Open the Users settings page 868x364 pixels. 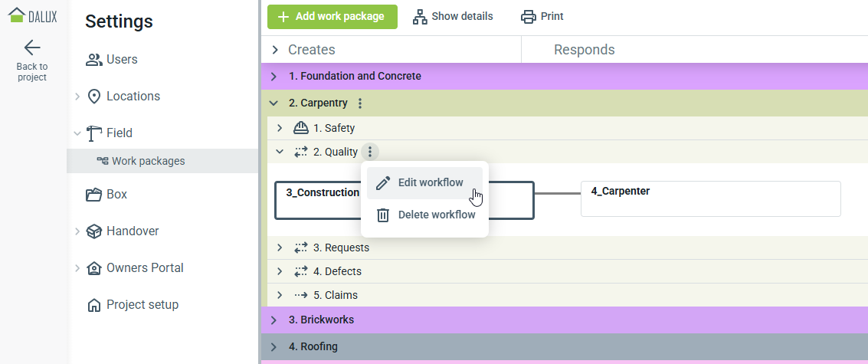[122, 60]
